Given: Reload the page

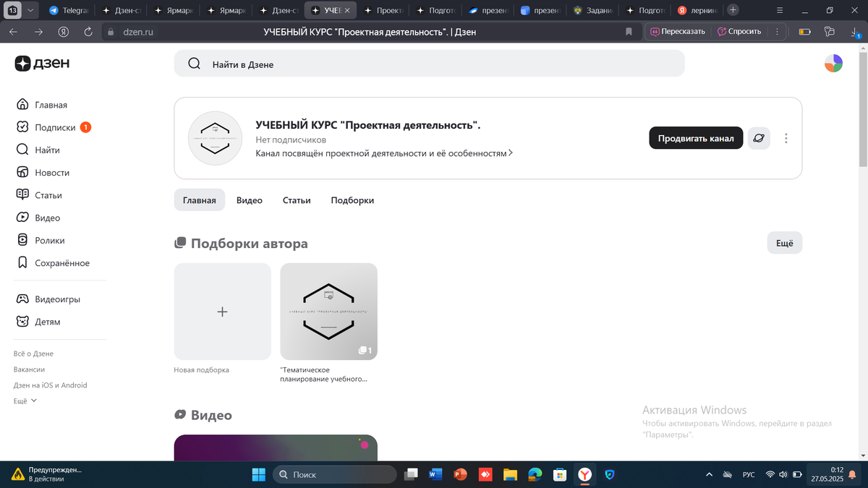Looking at the screenshot, I should click(x=88, y=32).
